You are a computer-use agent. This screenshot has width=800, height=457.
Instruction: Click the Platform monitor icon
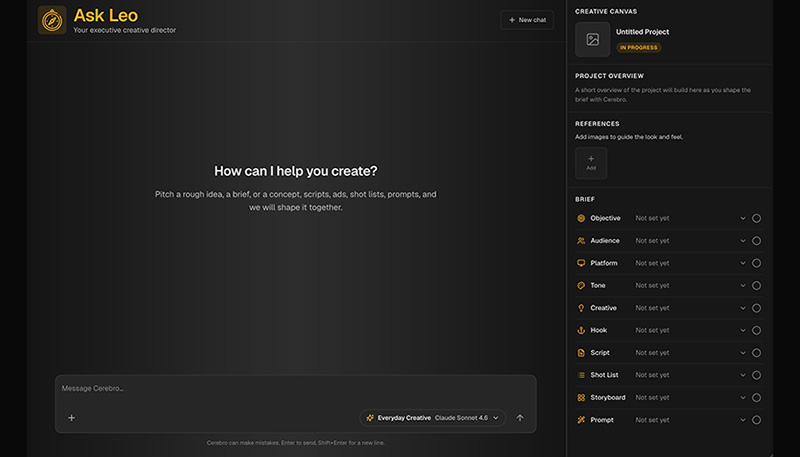click(x=581, y=263)
